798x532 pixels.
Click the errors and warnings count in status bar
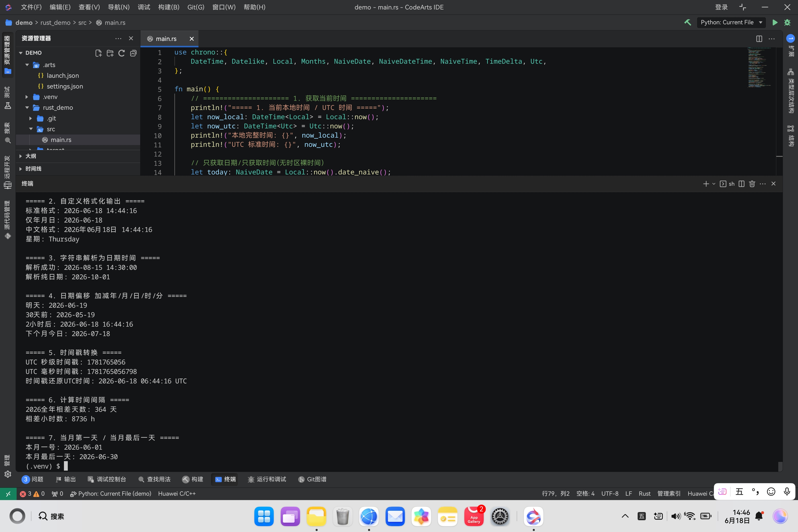point(32,494)
